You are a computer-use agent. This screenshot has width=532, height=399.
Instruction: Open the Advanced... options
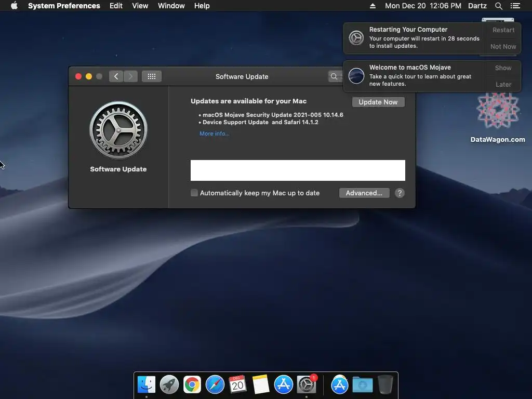pos(364,193)
